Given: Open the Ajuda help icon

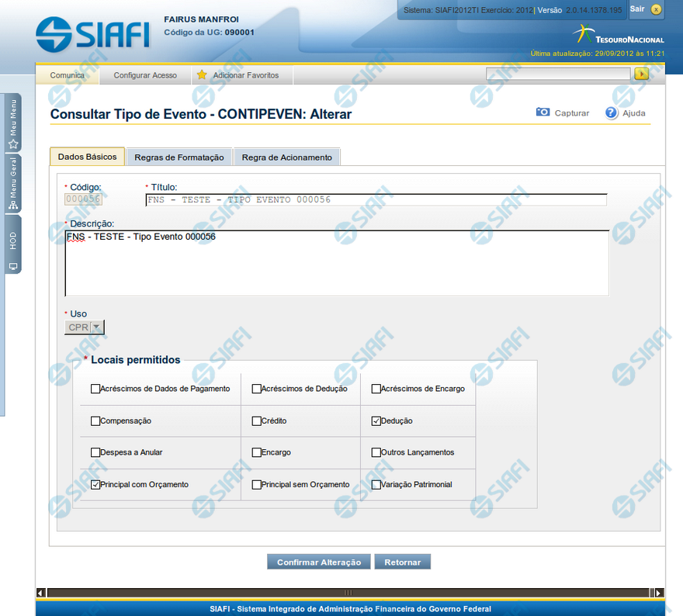Looking at the screenshot, I should [612, 112].
